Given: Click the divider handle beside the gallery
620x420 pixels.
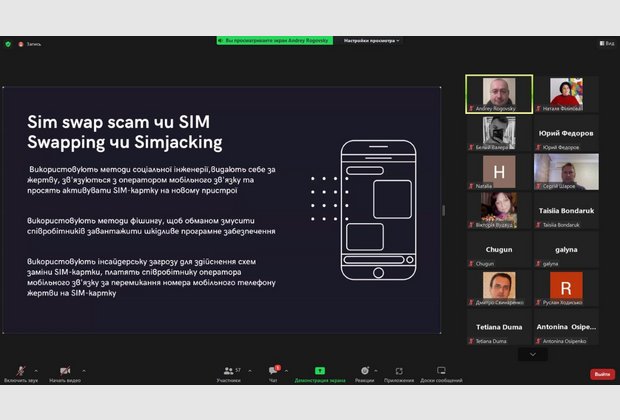Looking at the screenshot, I should click(x=445, y=210).
